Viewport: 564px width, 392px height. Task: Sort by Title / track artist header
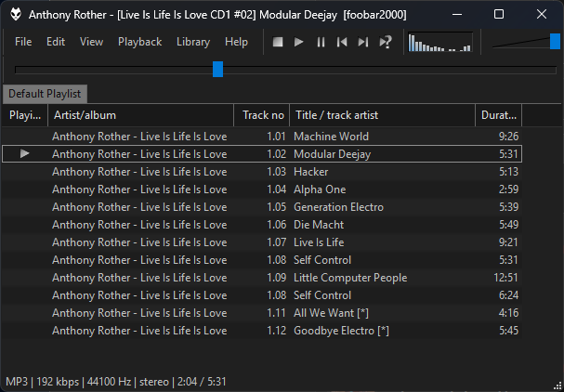coord(383,115)
